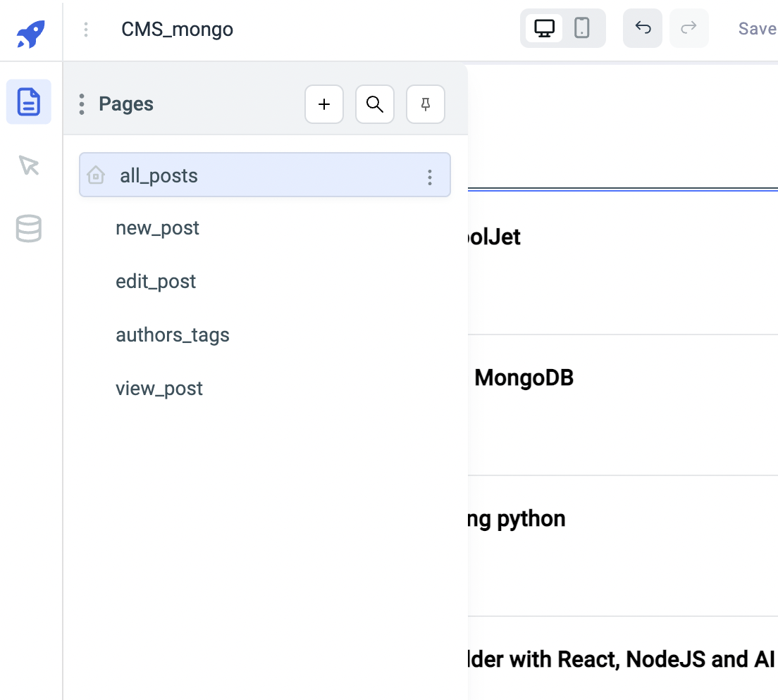Open the Pages sidebar icon
The height and width of the screenshot is (700, 778).
click(29, 102)
